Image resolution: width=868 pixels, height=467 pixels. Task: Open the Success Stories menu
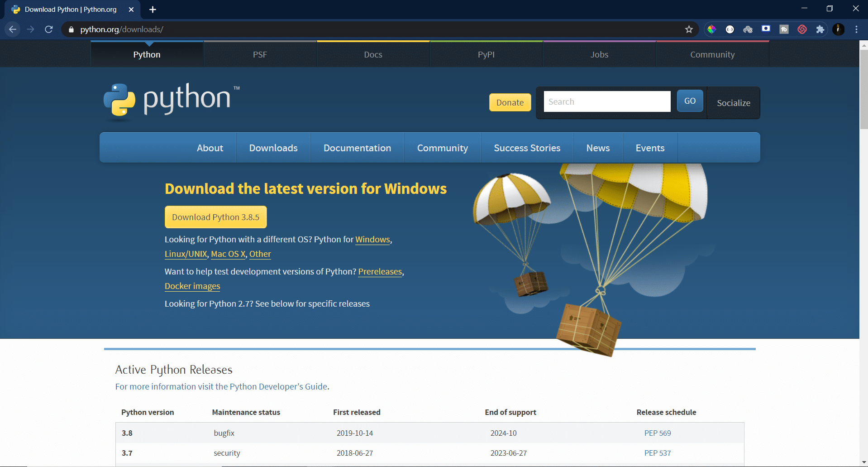(527, 148)
